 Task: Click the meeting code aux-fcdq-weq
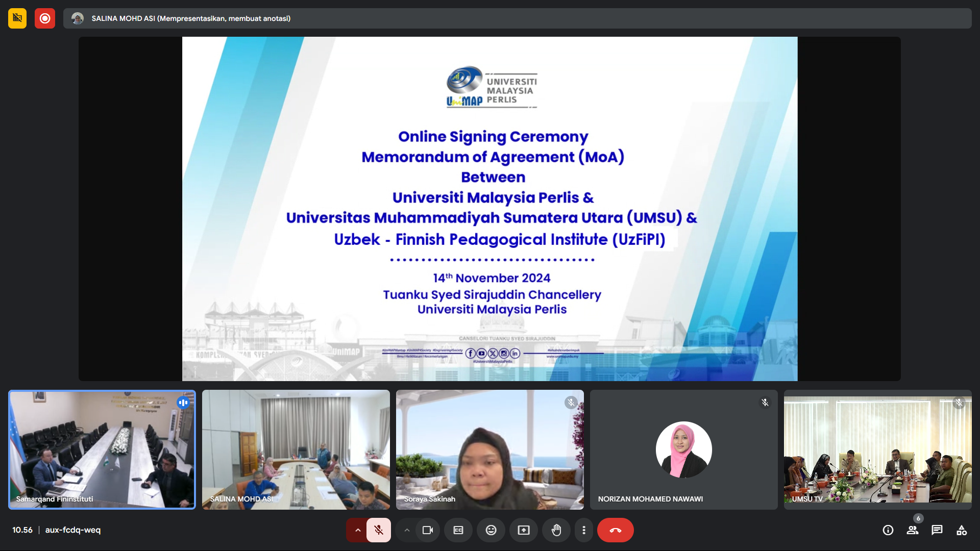[73, 530]
